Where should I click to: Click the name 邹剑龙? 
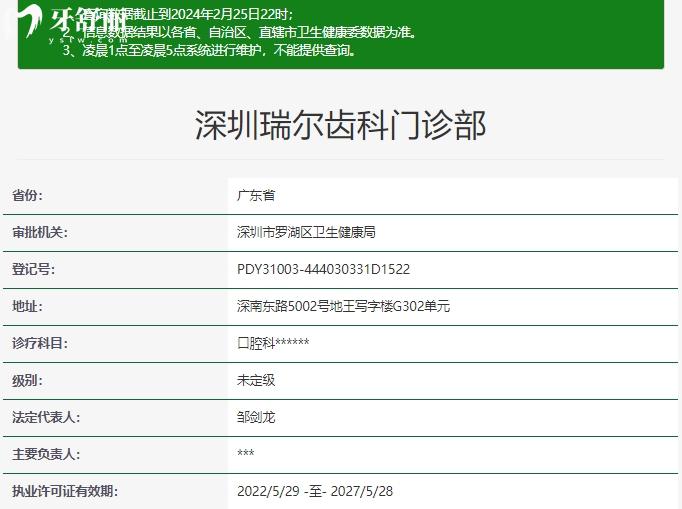click(x=256, y=417)
